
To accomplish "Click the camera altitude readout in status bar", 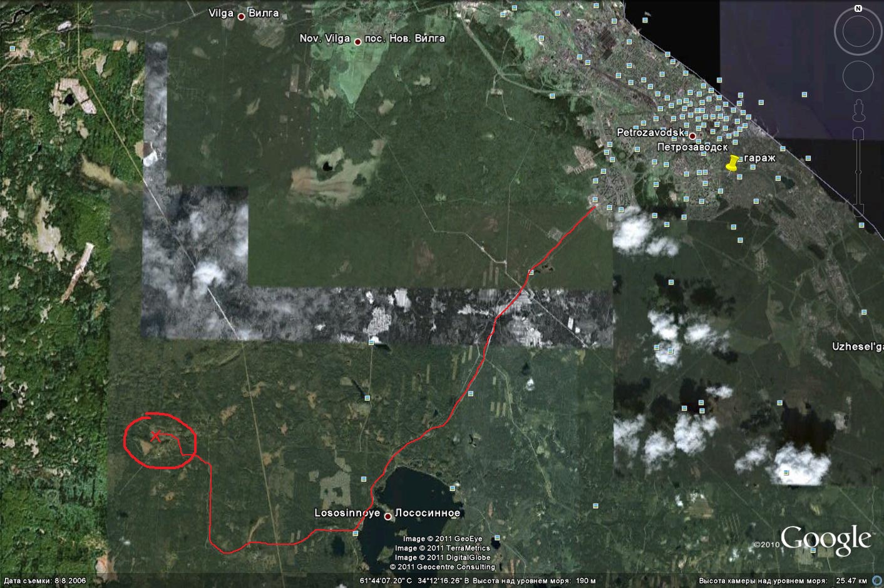I will tap(783, 580).
